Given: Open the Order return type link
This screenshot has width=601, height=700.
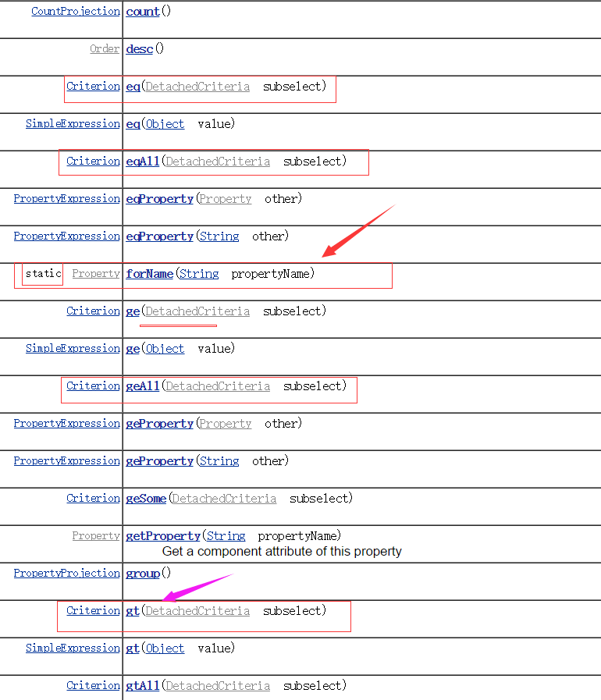Looking at the screenshot, I should pyautogui.click(x=105, y=48).
